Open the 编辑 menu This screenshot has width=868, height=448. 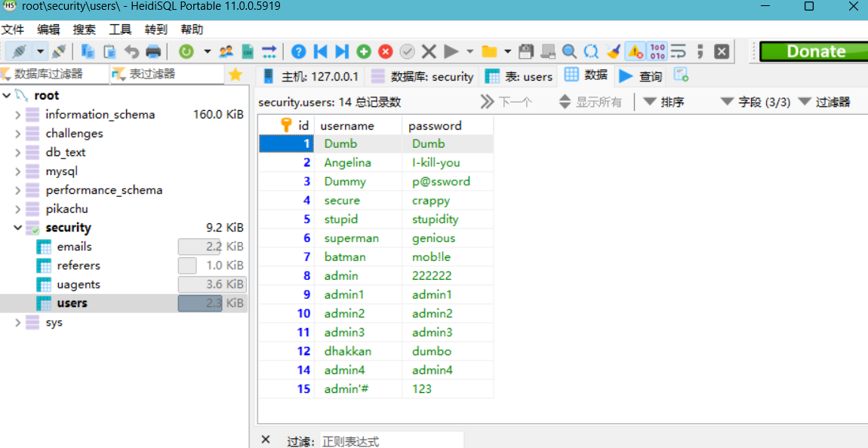coord(48,30)
